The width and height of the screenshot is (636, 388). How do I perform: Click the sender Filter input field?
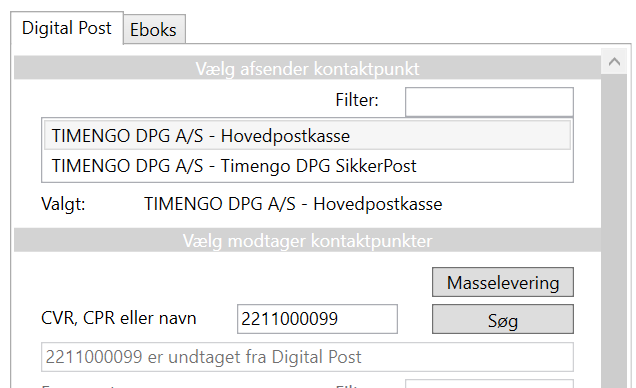click(489, 102)
